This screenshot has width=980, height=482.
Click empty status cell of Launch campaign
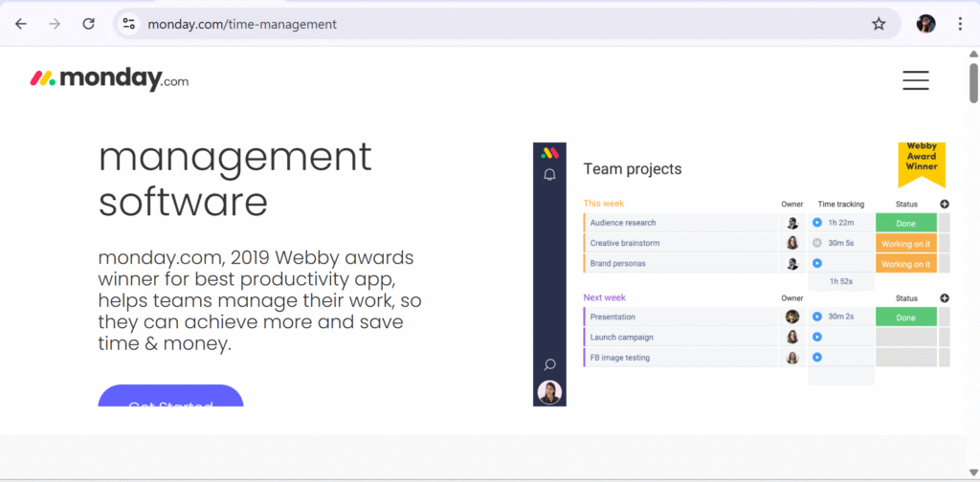[x=905, y=338]
